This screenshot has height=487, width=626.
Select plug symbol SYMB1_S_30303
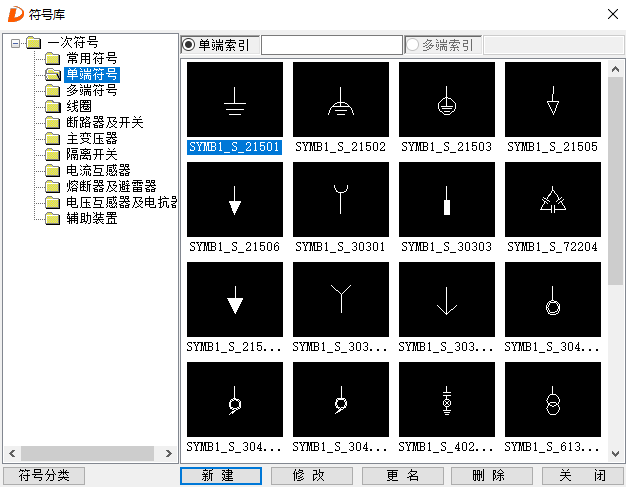point(447,199)
